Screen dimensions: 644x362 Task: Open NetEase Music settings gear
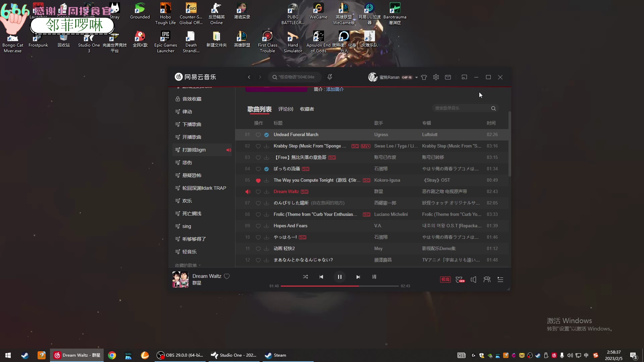coord(436,77)
